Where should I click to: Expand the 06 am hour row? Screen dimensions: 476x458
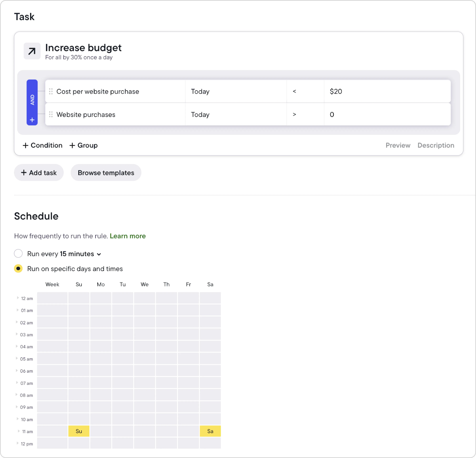click(17, 370)
